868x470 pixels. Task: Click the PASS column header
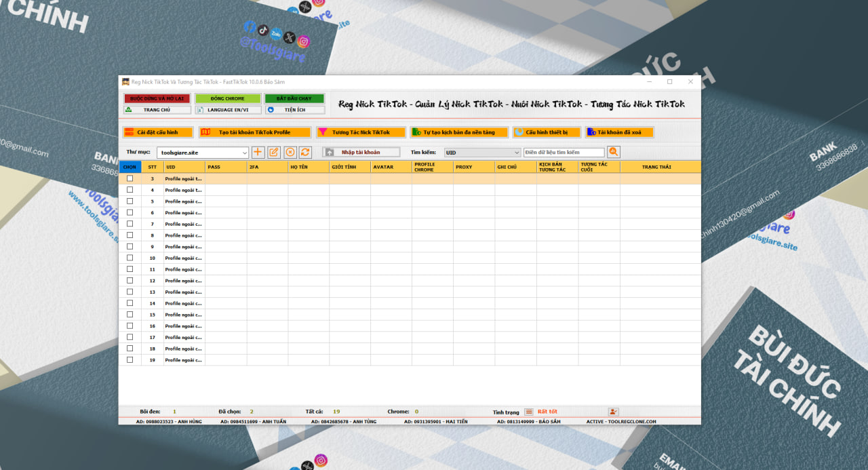226,167
